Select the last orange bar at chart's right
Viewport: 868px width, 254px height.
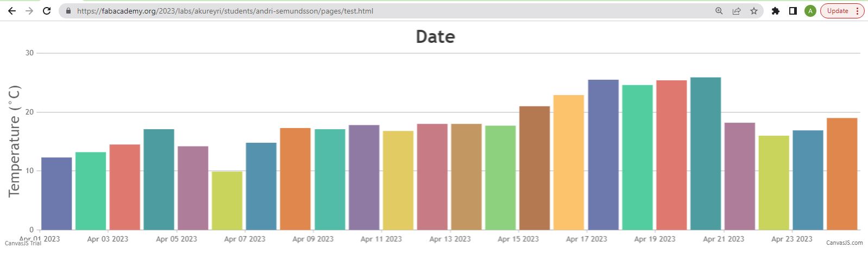click(842, 174)
